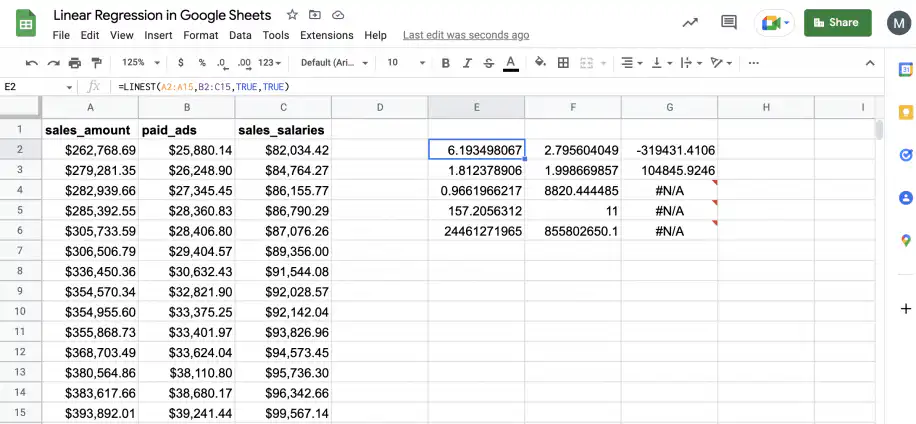The height and width of the screenshot is (424, 916).
Task: Check the cloud save status
Action: tap(338, 15)
